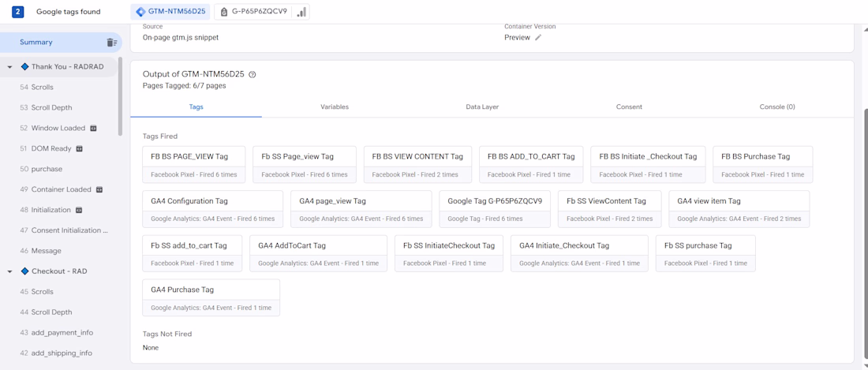868x370 pixels.
Task: Click the bar chart icon in G-P65P6ZQCV9 chip
Action: [301, 12]
